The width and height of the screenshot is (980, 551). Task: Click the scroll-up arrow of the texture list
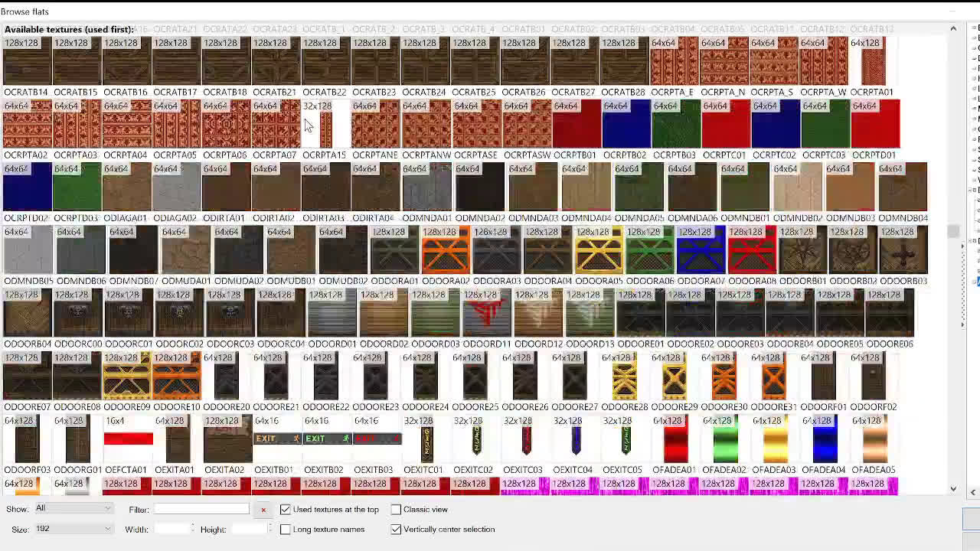tap(953, 28)
